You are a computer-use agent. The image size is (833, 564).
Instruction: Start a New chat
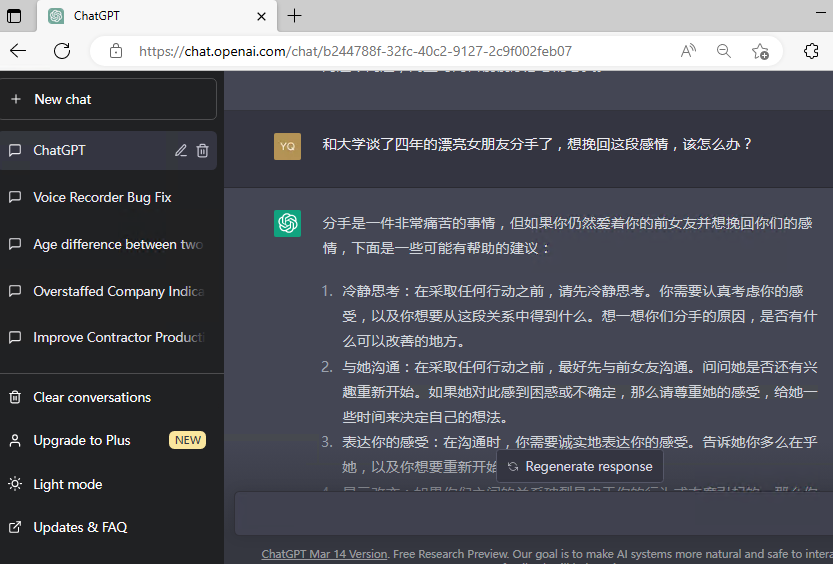(108, 99)
